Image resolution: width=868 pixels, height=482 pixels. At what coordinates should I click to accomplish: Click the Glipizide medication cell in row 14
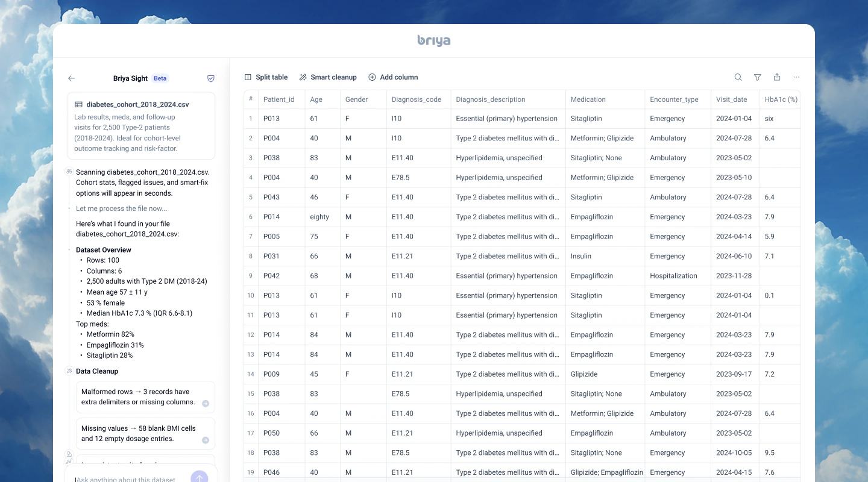pos(605,374)
